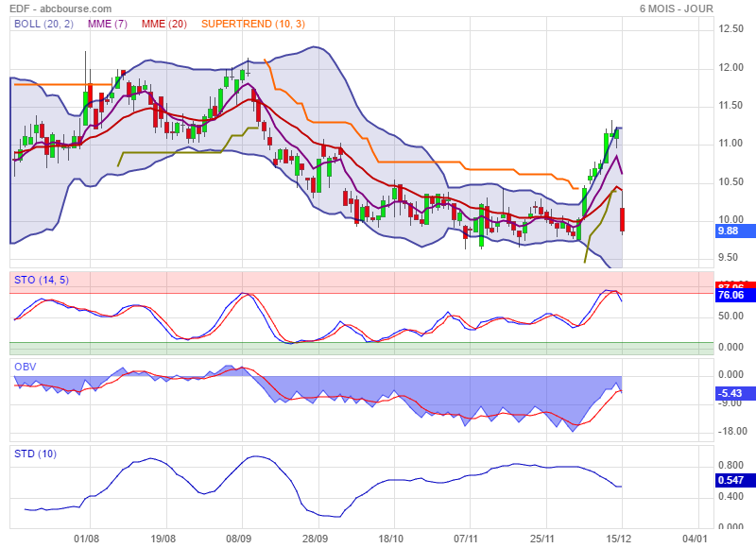
Task: Click the 6 MOIS - JOUR period label
Action: (x=676, y=9)
